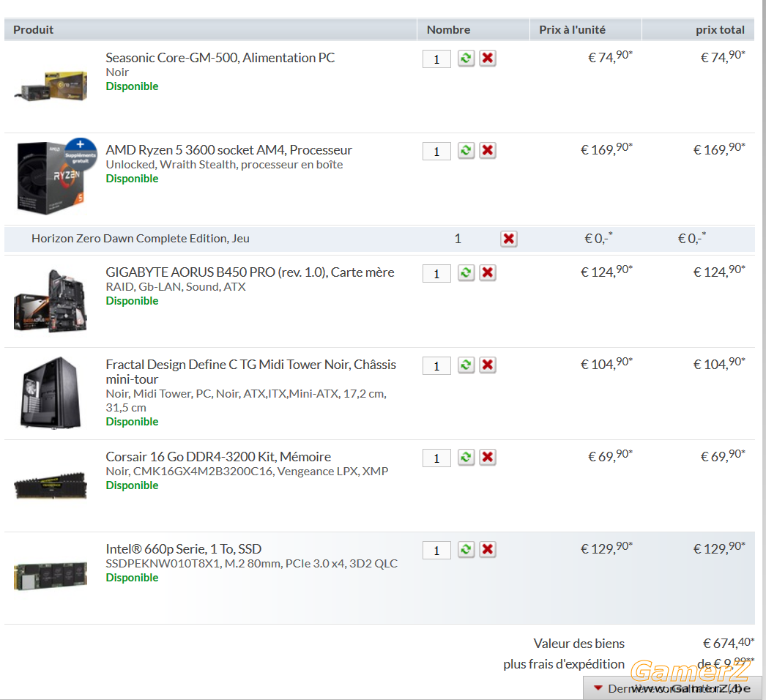Click the Corsair Vengeance memory thumbnail
The width and height of the screenshot is (766, 700).
point(51,485)
